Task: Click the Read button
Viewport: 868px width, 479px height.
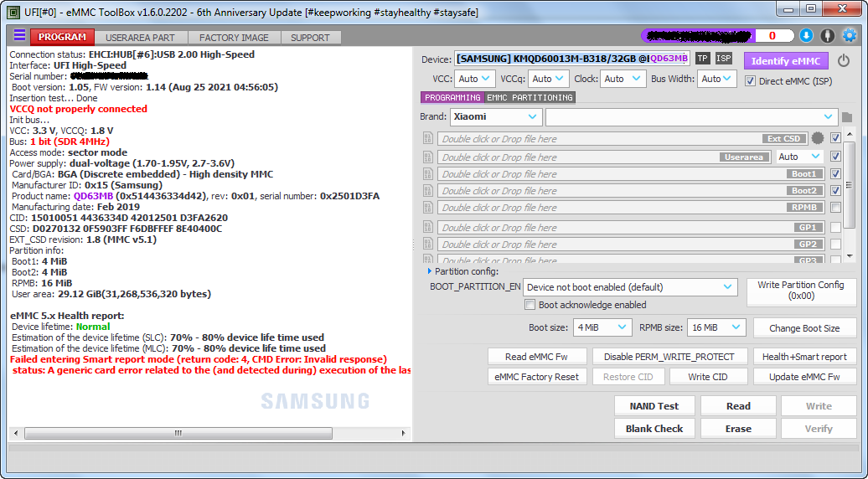Action: pos(738,406)
